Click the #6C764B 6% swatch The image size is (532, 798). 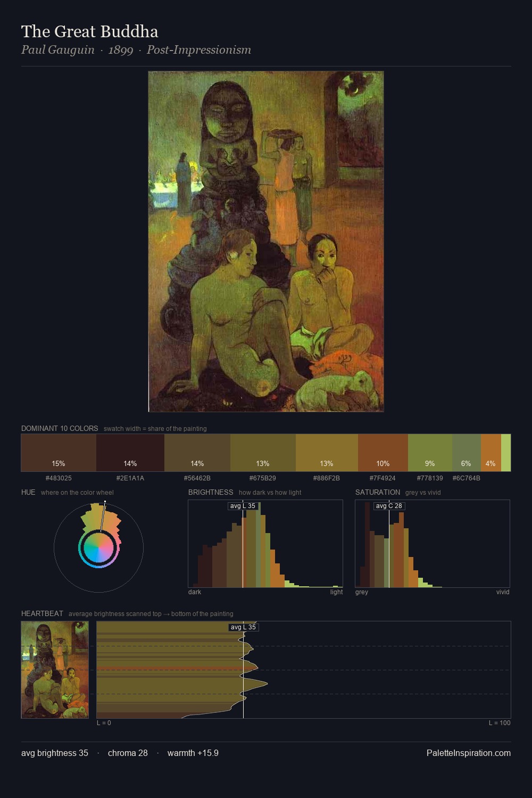[x=467, y=453]
